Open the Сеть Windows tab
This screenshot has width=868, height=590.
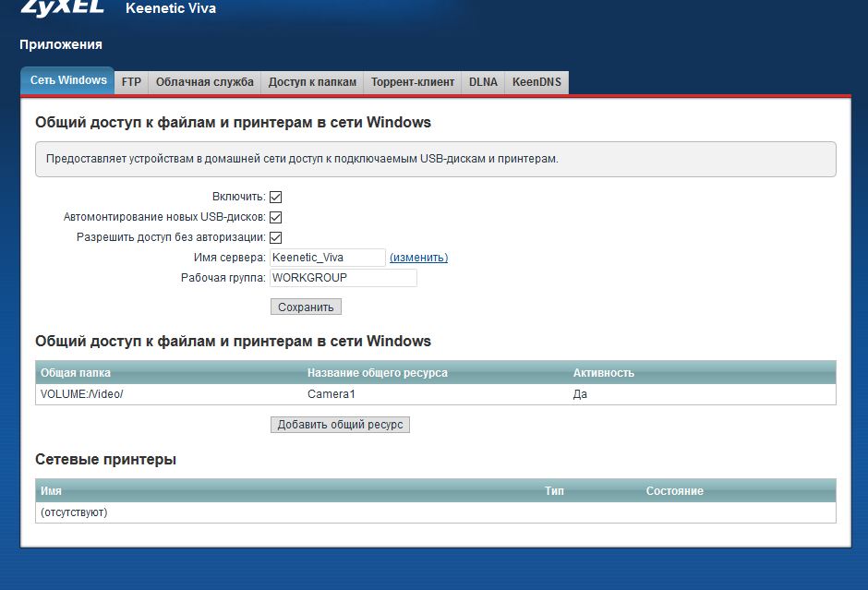(68, 80)
